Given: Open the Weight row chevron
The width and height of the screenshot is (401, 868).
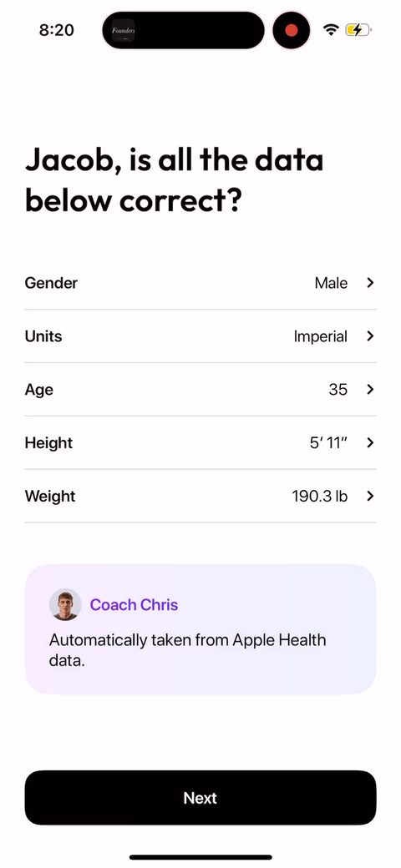Looking at the screenshot, I should [x=371, y=496].
